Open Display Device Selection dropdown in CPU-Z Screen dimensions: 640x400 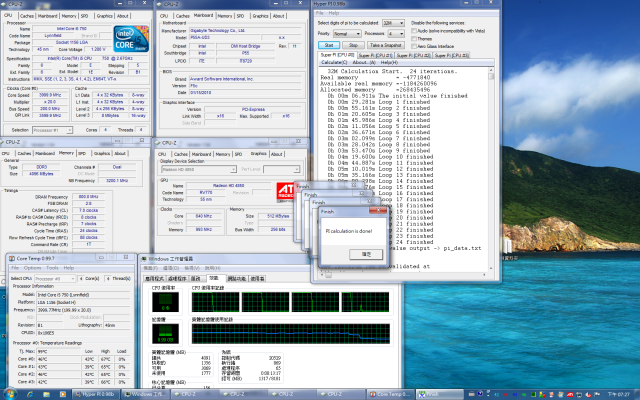coord(199,169)
